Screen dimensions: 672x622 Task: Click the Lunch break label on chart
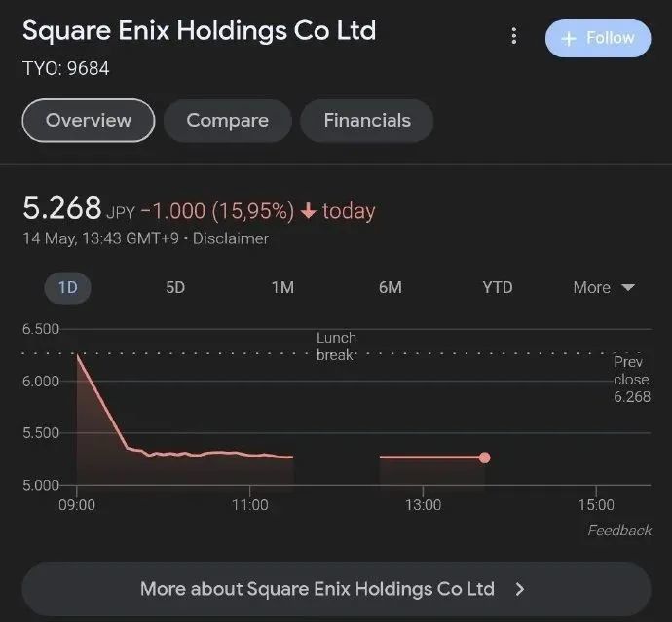(336, 347)
